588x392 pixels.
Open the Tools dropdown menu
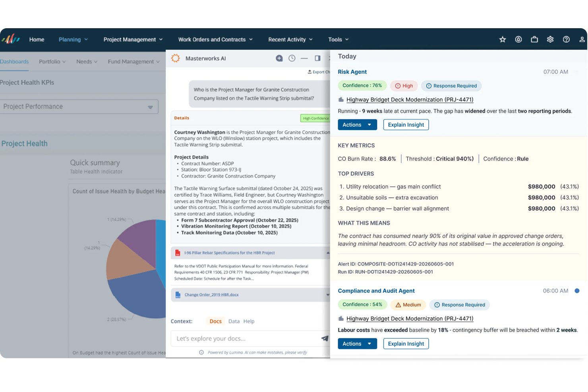click(338, 39)
